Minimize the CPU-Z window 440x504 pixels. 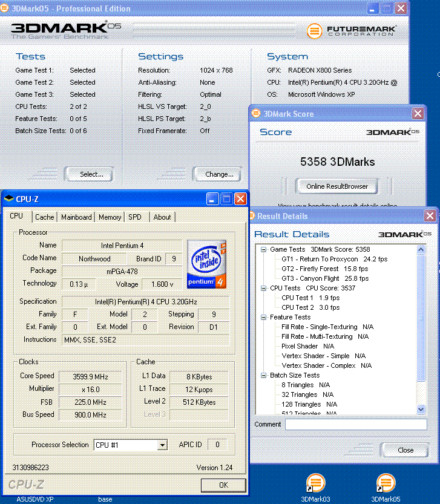212,199
